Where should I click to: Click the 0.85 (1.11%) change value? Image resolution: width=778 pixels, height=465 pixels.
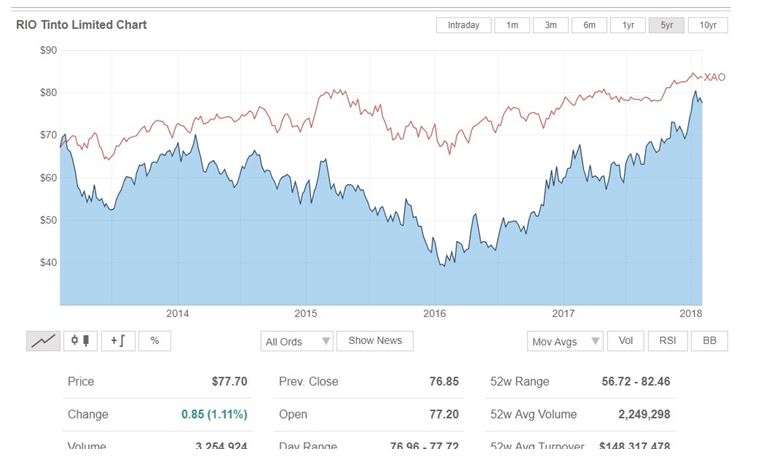click(x=214, y=414)
